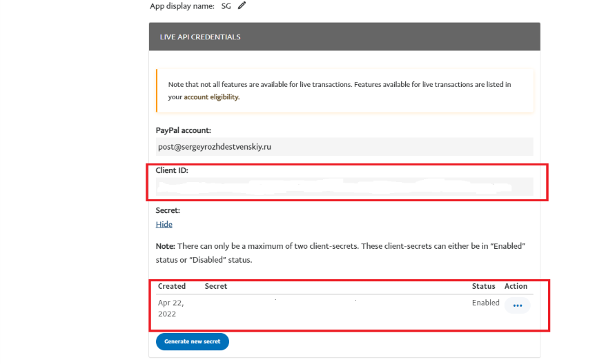Click the pencil icon to edit app name
This screenshot has width=615, height=364.
coord(242,6)
